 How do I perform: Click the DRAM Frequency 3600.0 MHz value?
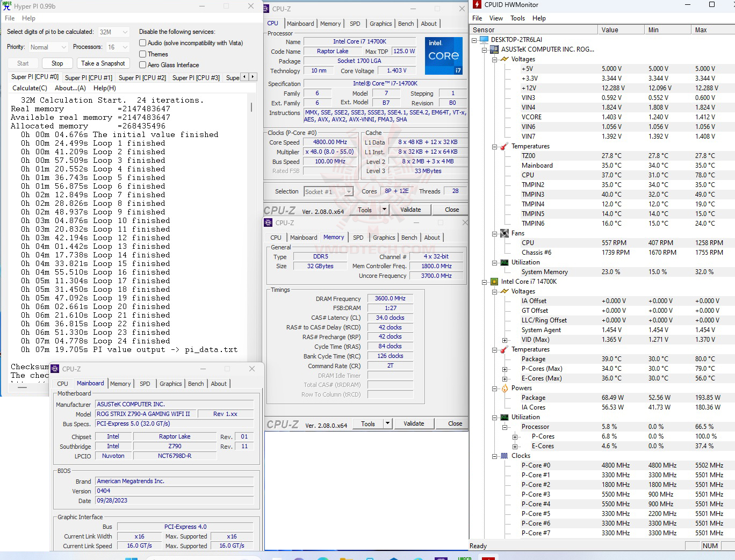[x=390, y=299]
